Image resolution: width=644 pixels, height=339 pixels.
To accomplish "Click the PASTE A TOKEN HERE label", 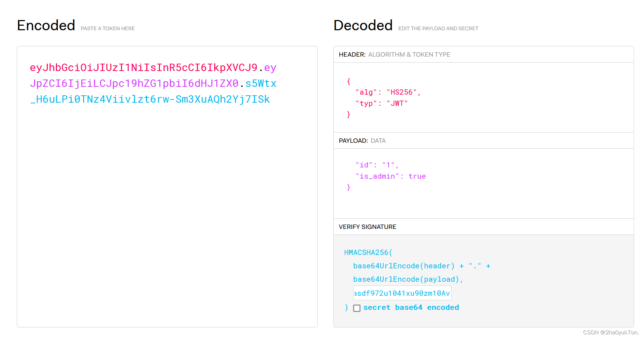I will (x=108, y=28).
